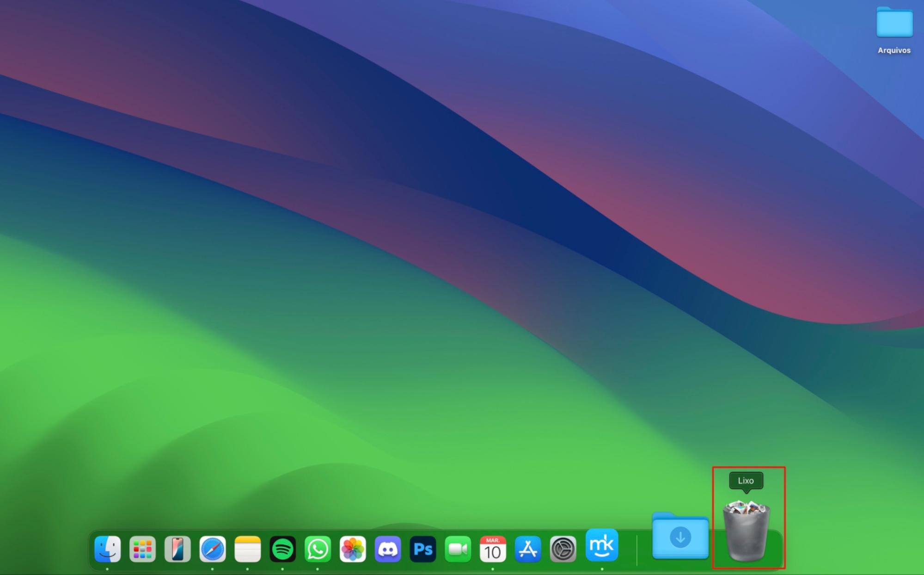Start a FaceTime call

click(459, 550)
